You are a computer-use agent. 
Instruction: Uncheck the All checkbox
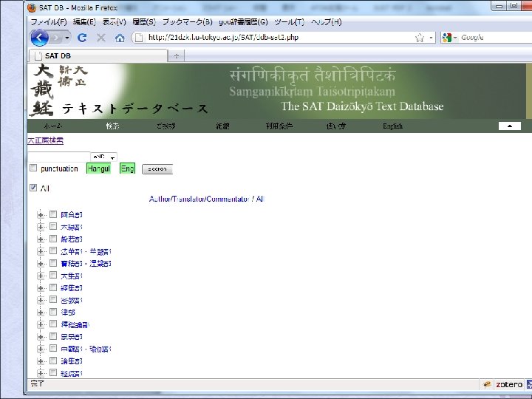33,188
